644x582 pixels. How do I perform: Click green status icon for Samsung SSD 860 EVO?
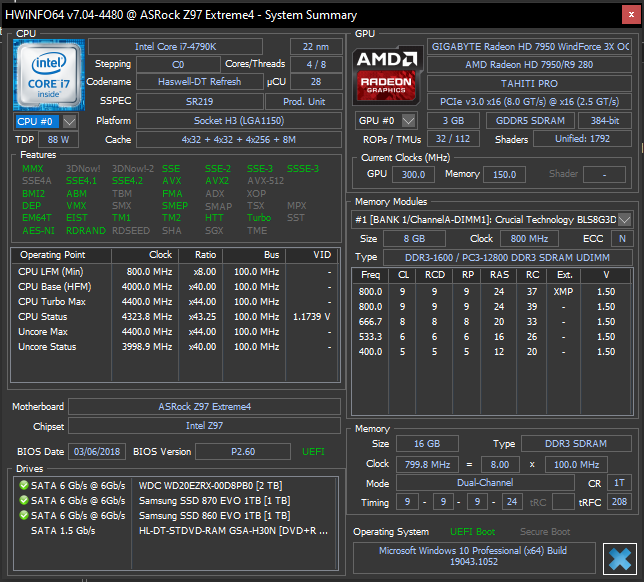[24, 515]
